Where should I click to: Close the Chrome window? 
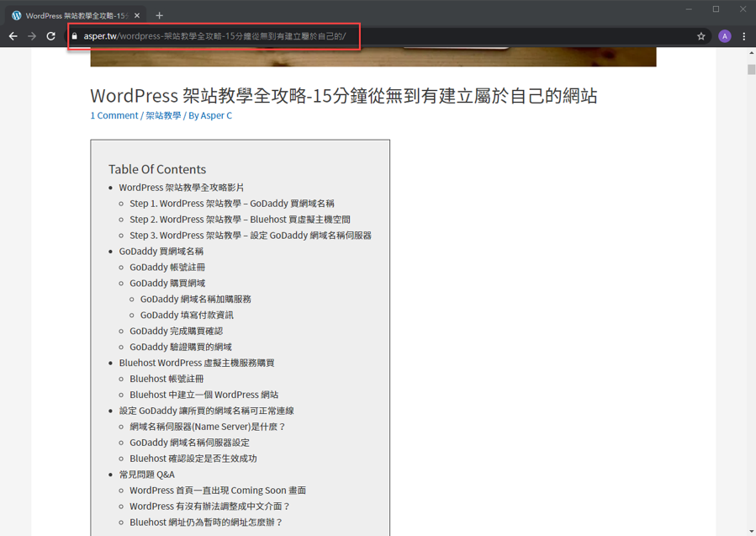pyautogui.click(x=743, y=9)
